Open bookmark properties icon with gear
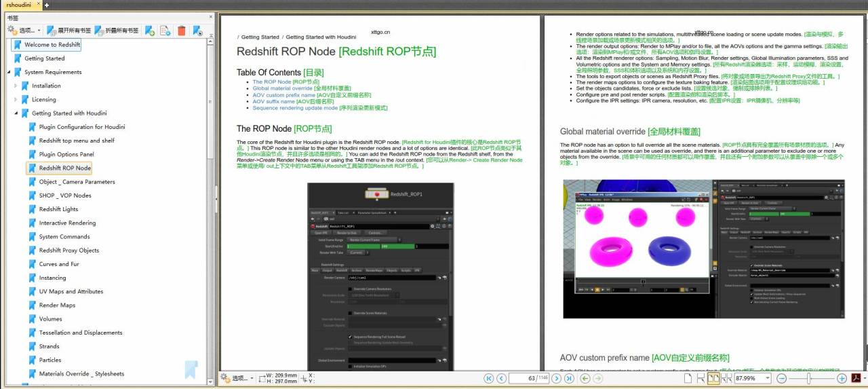 (165, 31)
